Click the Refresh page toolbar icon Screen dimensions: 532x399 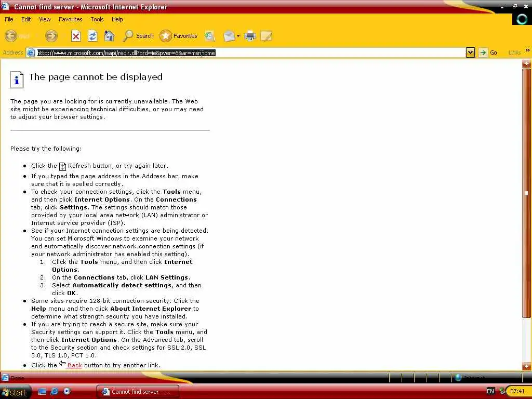tap(92, 36)
